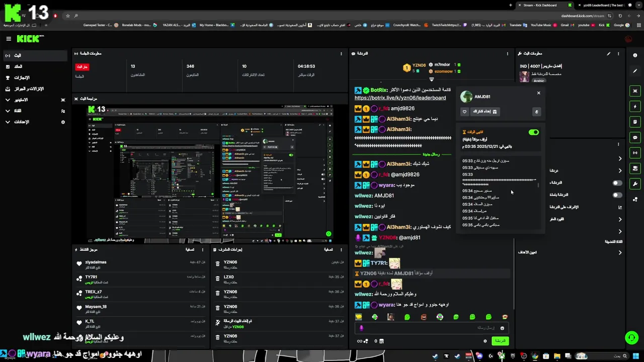Expand the دردشة row chevron
644x362 pixels.
[620, 170]
